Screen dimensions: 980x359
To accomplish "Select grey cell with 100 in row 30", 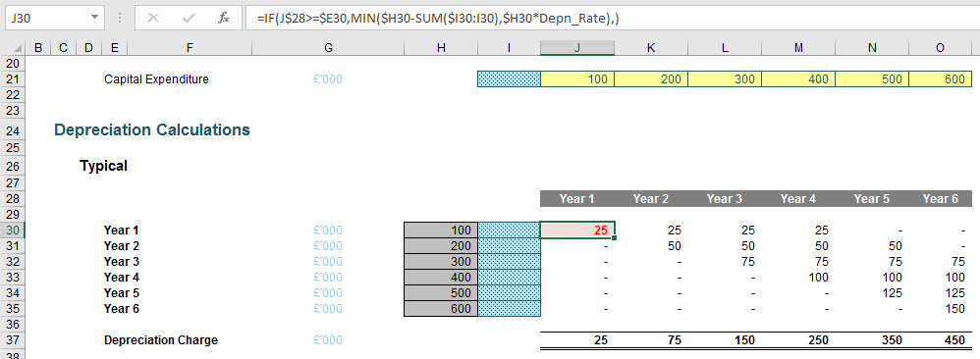I will click(x=441, y=230).
